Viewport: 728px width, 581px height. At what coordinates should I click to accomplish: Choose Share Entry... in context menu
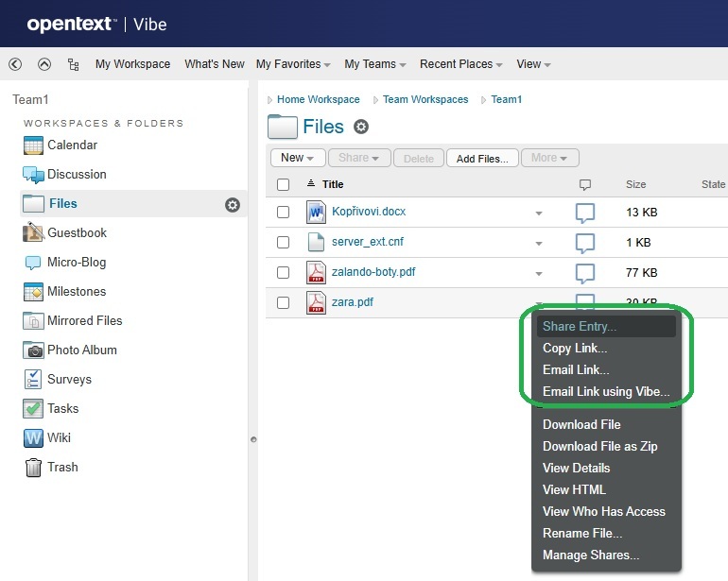(606, 326)
